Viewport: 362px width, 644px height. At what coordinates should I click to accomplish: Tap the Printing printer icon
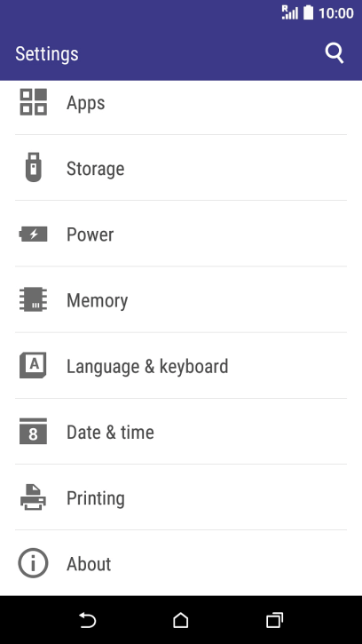click(x=33, y=497)
